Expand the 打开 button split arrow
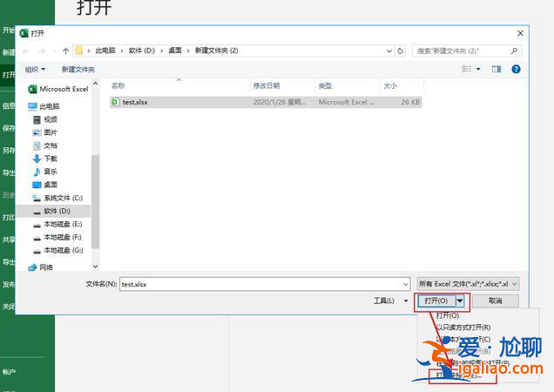Screen dimensions: 554x392 point(460,301)
